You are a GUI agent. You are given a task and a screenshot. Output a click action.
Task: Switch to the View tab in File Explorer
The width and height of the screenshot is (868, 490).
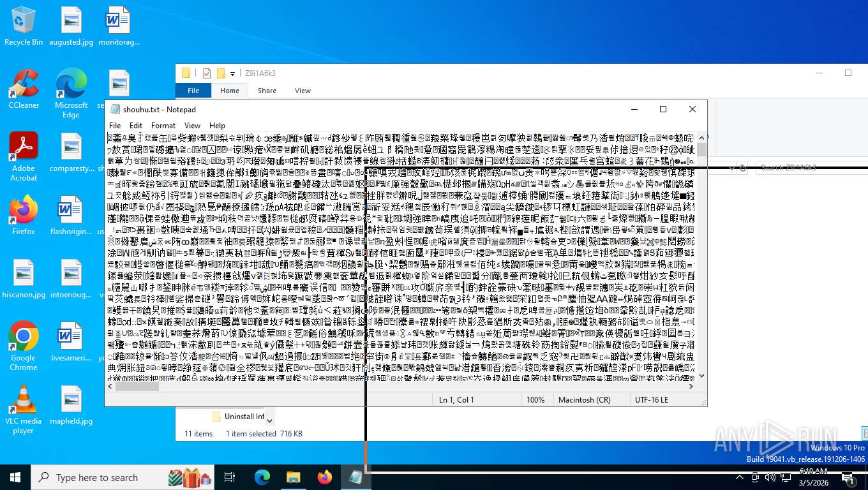(x=303, y=91)
